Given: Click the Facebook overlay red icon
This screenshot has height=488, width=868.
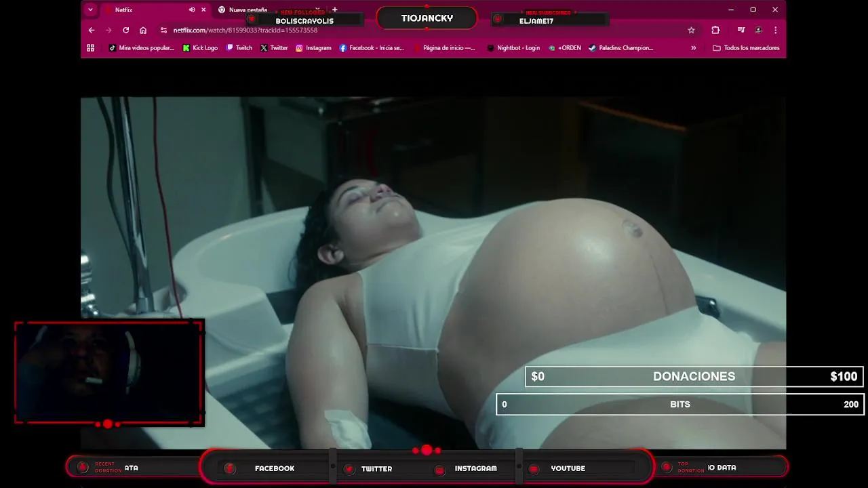Looking at the screenshot, I should click(x=230, y=468).
